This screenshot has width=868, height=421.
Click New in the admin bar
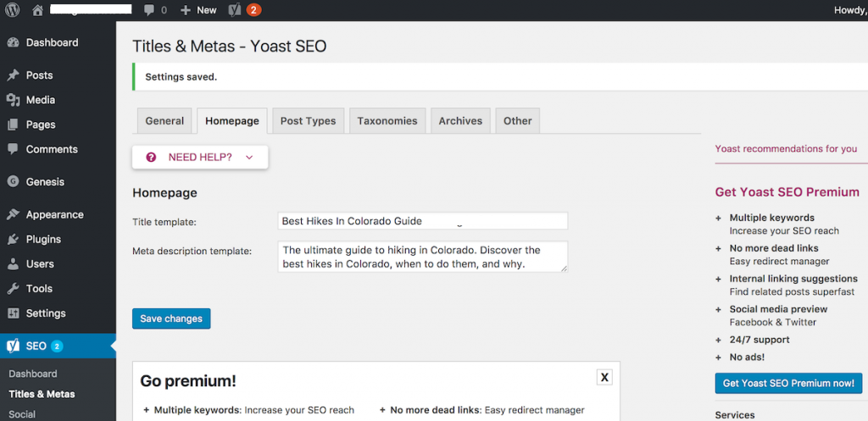[x=207, y=10]
